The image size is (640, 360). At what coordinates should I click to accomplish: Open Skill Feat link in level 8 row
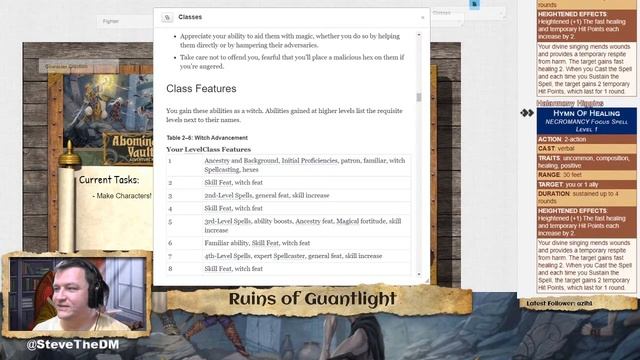click(218, 269)
